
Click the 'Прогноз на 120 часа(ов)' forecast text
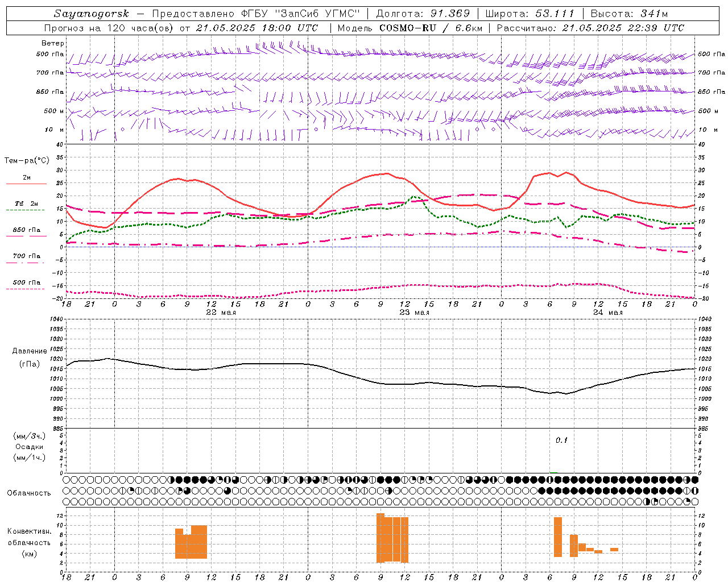point(109,28)
